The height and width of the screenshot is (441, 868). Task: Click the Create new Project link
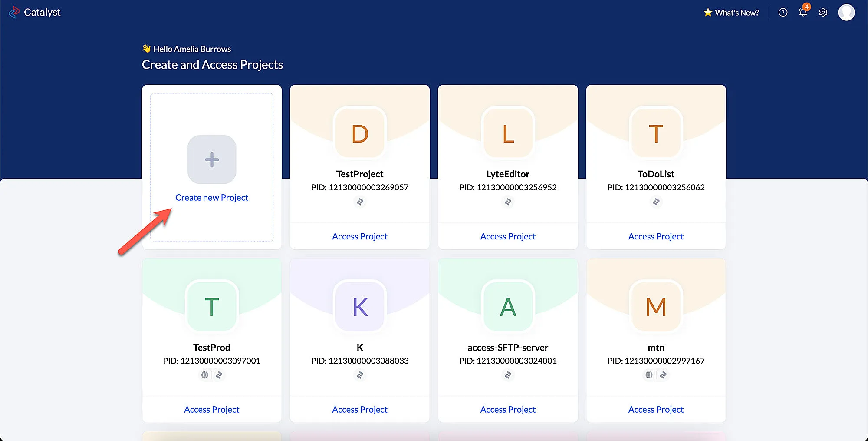click(x=212, y=198)
